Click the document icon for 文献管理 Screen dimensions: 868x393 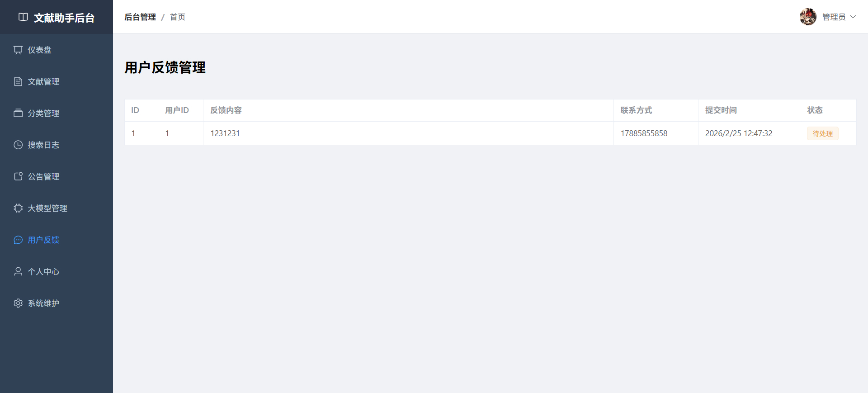pyautogui.click(x=18, y=81)
